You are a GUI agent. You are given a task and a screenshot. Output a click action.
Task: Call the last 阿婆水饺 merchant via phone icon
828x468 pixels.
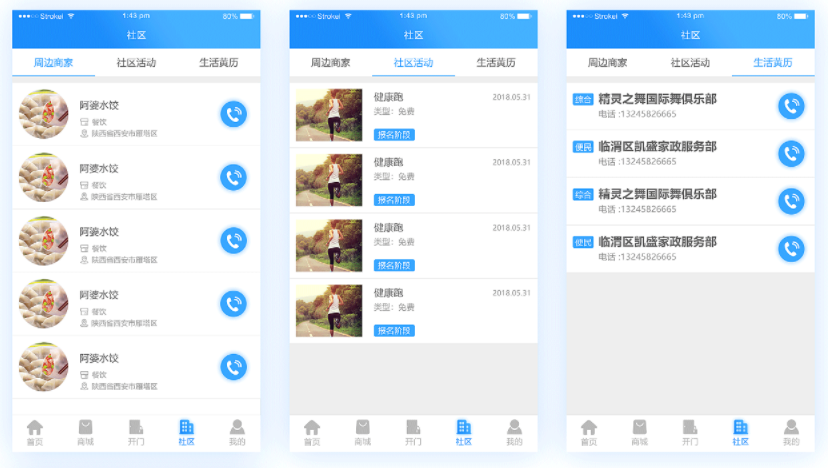point(233,367)
